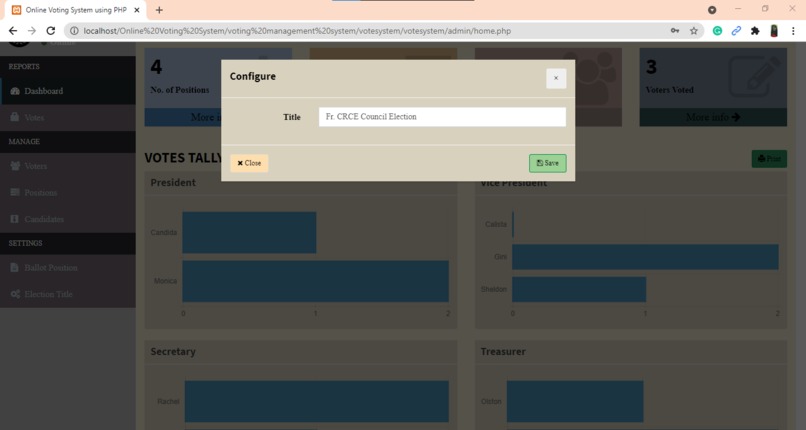
Task: Open Candidates in the sidebar
Action: tap(68, 219)
